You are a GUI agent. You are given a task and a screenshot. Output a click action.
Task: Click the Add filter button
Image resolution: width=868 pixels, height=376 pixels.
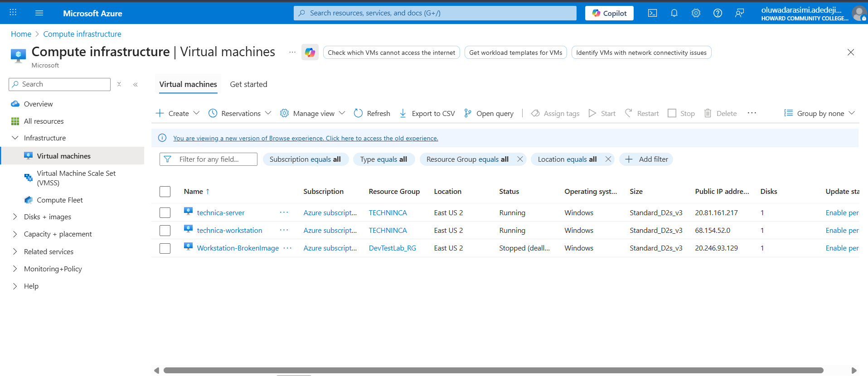coord(646,159)
